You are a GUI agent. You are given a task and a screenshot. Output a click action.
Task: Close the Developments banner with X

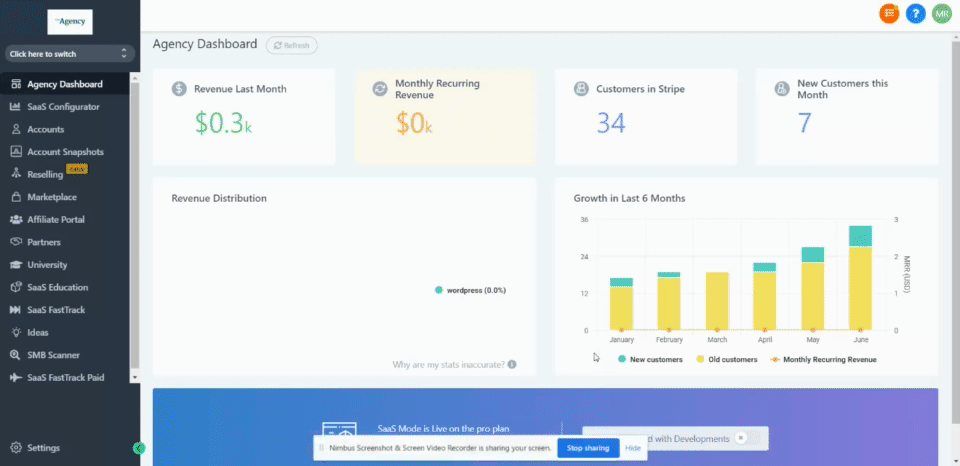point(740,438)
